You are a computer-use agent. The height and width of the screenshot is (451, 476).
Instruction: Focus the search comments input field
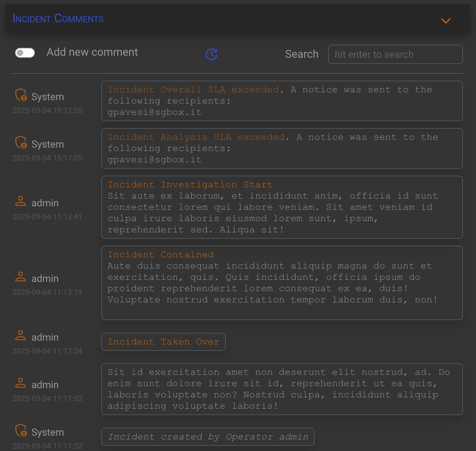(395, 54)
